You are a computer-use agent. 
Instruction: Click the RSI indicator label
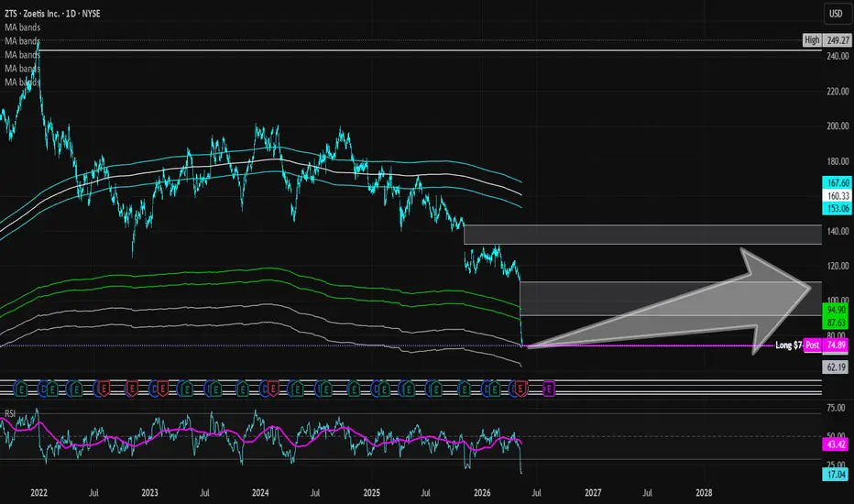(x=10, y=414)
